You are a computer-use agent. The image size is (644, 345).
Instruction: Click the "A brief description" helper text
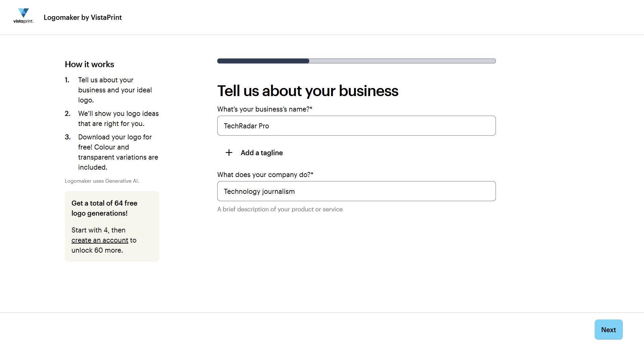tap(280, 209)
